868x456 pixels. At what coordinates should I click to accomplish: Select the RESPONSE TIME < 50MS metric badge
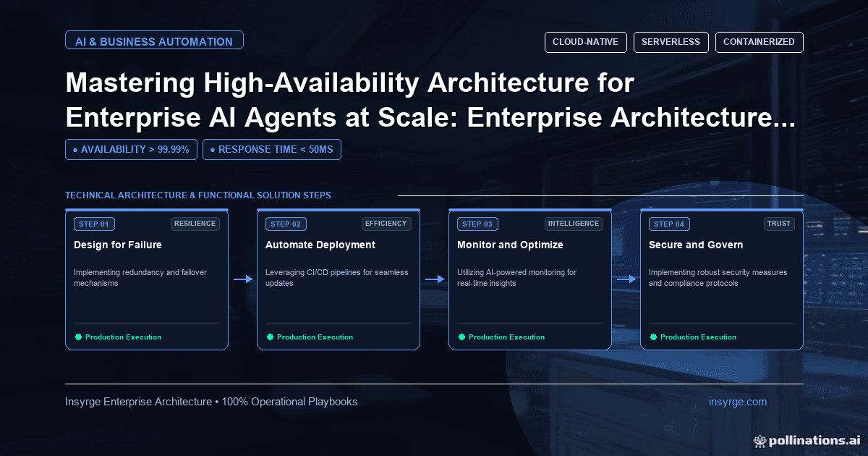pos(272,149)
